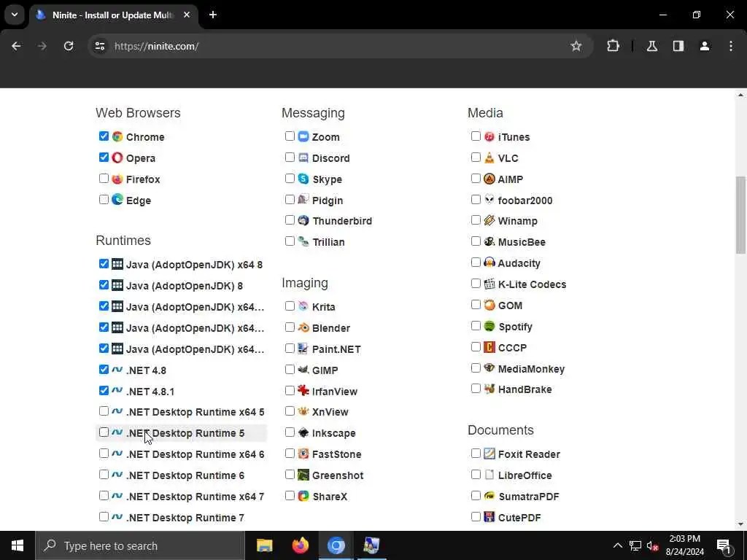Viewport: 747px width, 560px height.
Task: Open the profile avatar button
Action: tap(705, 46)
